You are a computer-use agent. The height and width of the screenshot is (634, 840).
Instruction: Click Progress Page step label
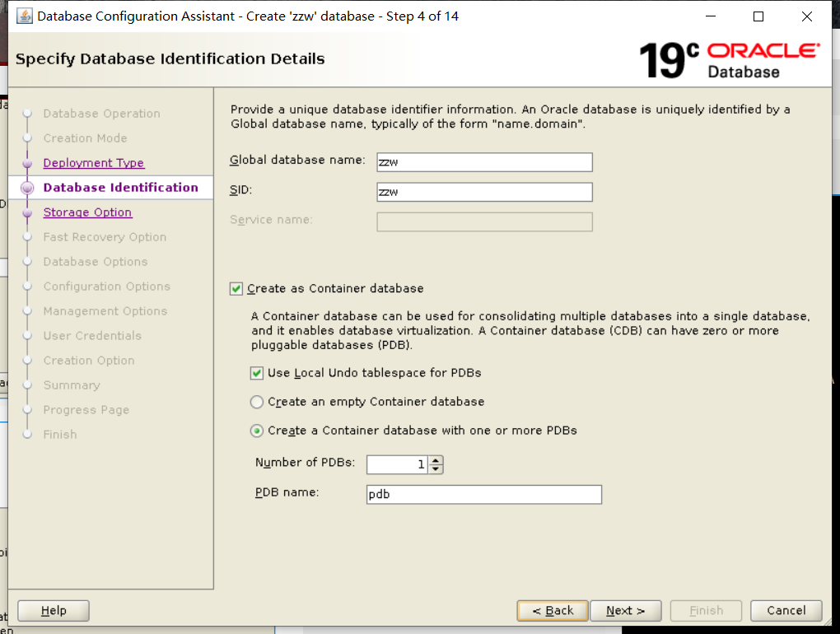(x=86, y=410)
